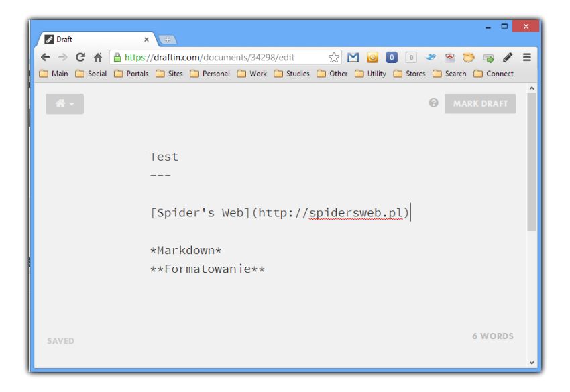This screenshot has width=570, height=392.
Task: Open the blue counter extension showing 0
Action: [x=392, y=58]
